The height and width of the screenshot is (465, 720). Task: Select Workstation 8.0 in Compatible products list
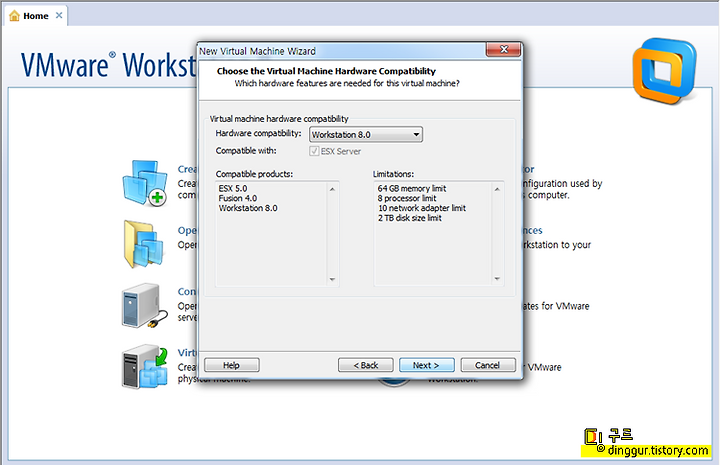[248, 208]
